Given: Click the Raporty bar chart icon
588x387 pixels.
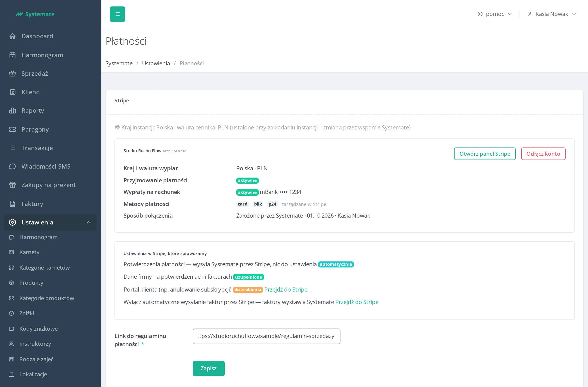Looking at the screenshot, I should tap(12, 111).
